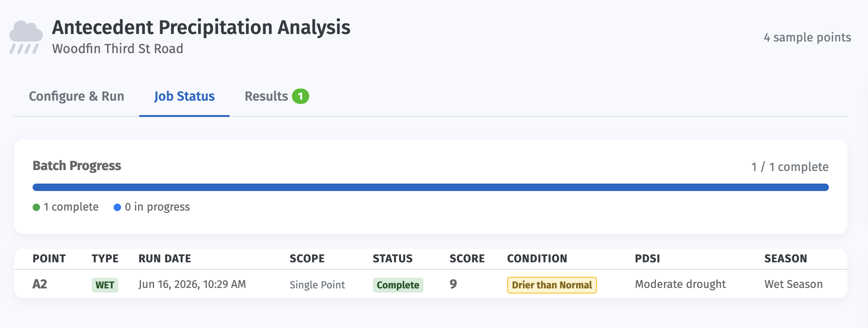Screen dimensions: 868x328
Task: Sort table by STATUS column header
Action: tap(393, 259)
